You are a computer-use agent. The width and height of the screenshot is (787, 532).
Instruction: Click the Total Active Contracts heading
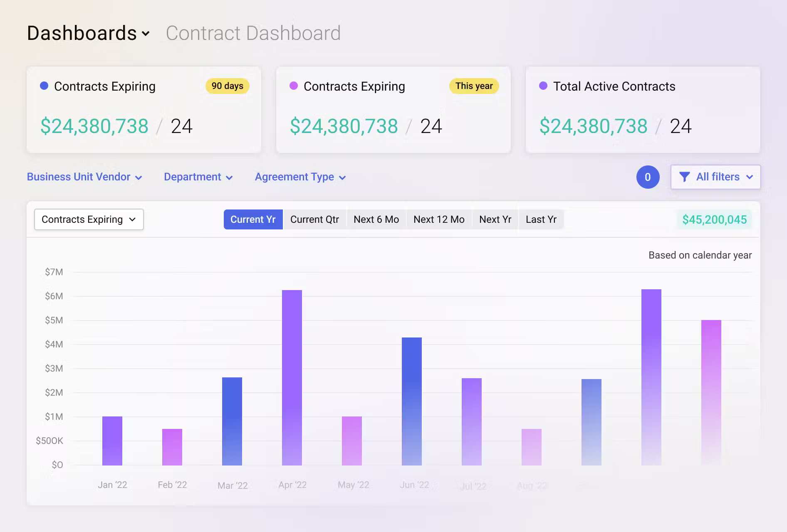point(614,86)
